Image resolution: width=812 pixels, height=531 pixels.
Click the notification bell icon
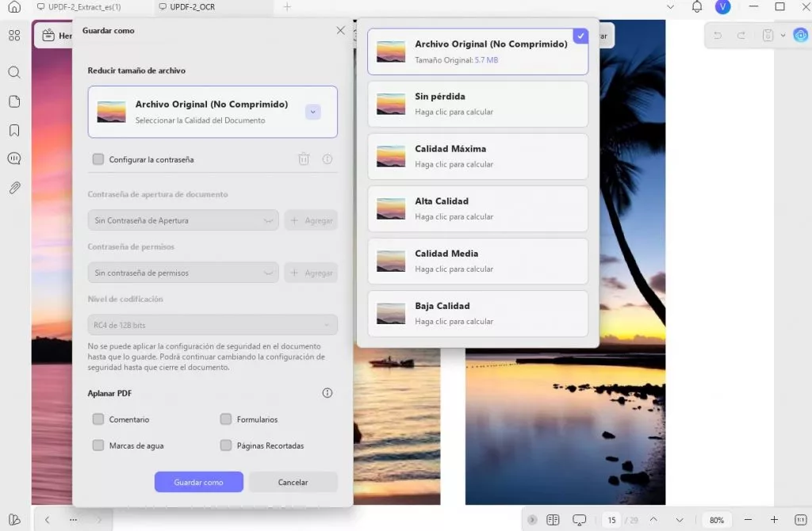[x=697, y=6]
